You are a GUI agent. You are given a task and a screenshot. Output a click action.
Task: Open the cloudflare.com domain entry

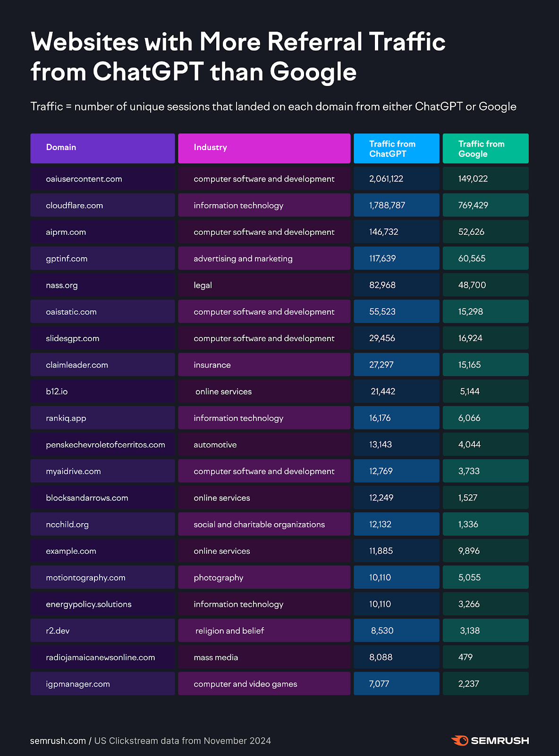(74, 206)
